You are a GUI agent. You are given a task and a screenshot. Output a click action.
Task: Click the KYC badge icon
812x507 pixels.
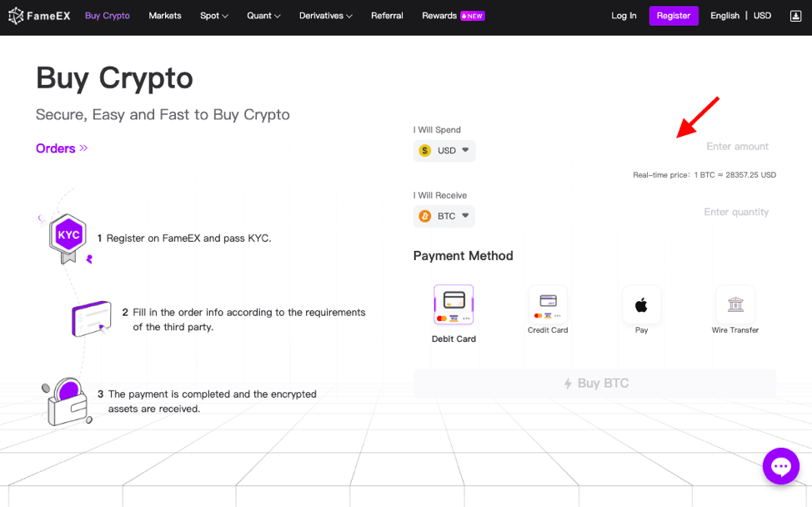coord(68,236)
